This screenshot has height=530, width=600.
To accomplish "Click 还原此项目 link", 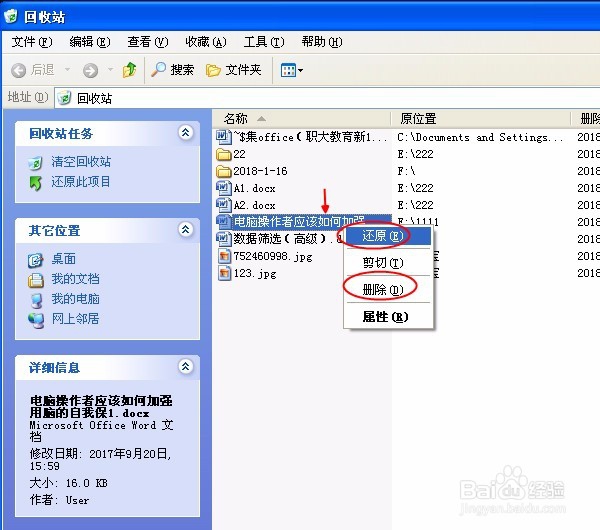I will click(81, 181).
